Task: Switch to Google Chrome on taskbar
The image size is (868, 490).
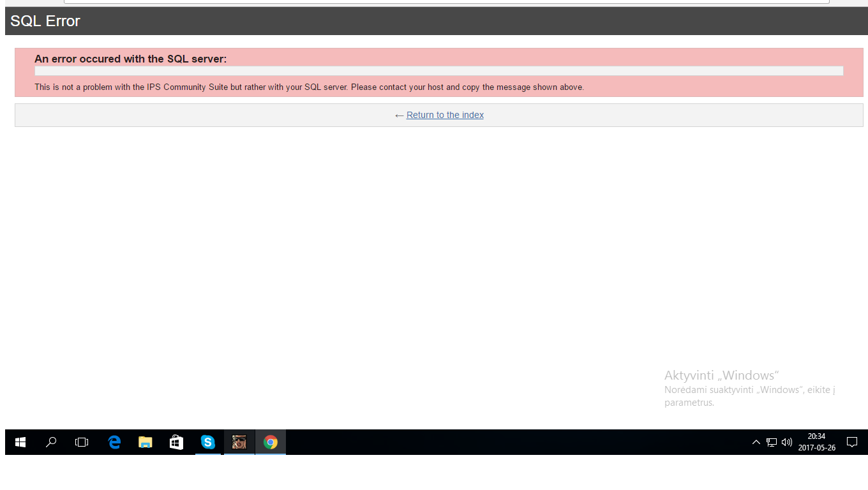Action: coord(271,442)
